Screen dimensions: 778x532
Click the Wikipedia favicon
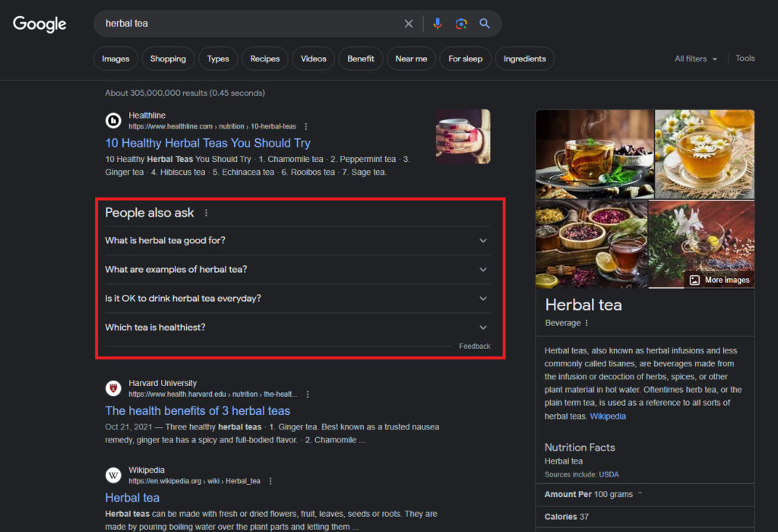[113, 476]
